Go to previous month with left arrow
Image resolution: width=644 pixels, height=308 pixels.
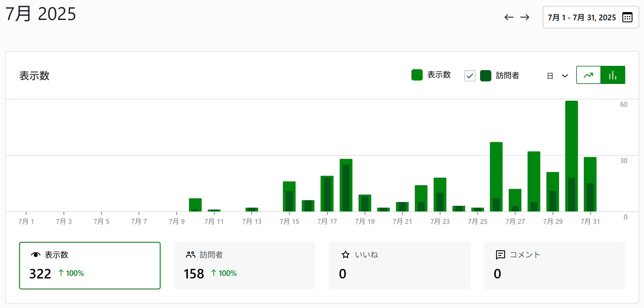click(509, 17)
